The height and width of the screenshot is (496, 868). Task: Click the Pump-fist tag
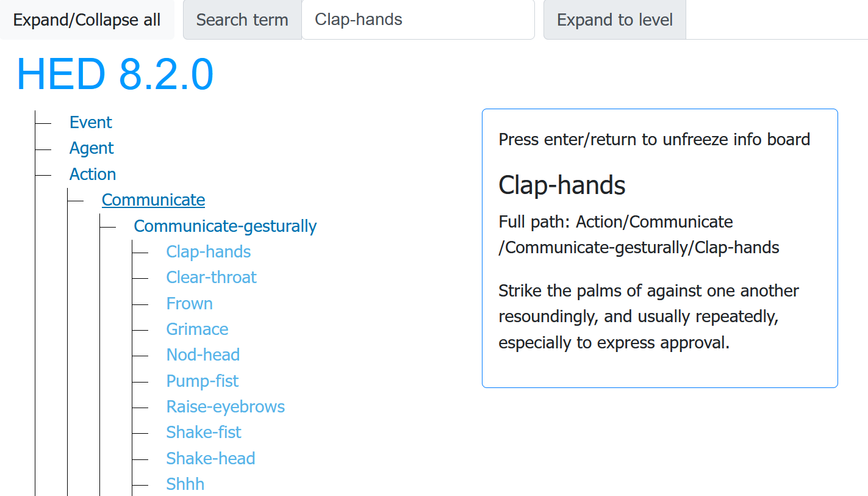tap(202, 381)
